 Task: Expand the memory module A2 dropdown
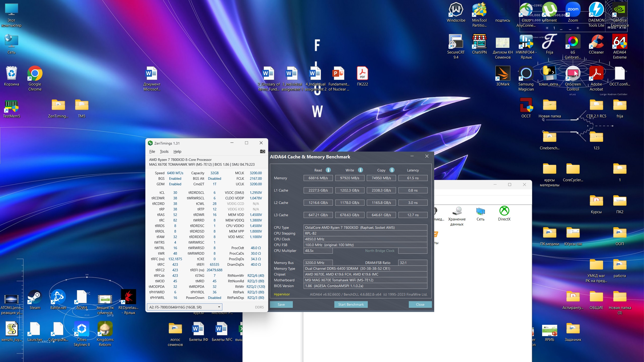(219, 307)
